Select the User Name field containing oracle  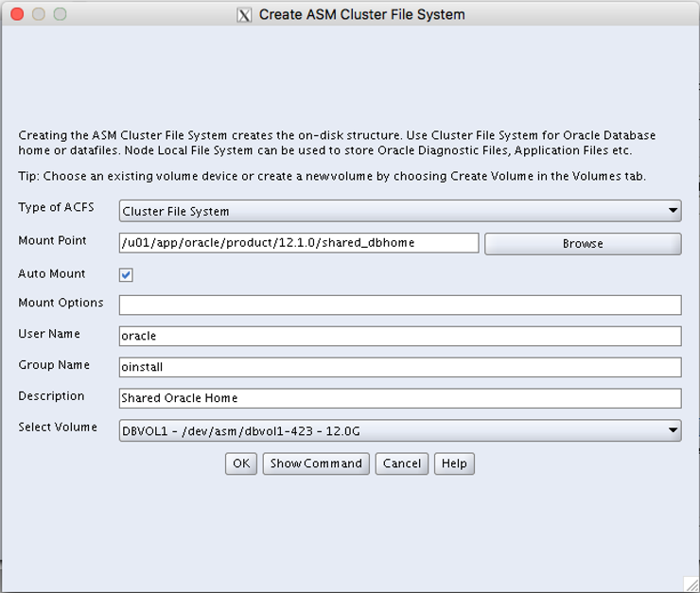pos(400,336)
